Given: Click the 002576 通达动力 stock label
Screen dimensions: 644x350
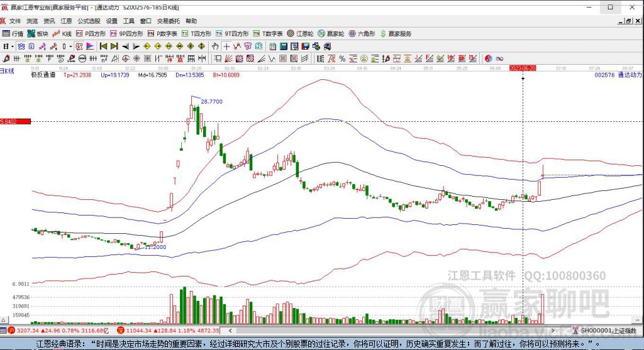Looking at the screenshot, I should coord(618,75).
